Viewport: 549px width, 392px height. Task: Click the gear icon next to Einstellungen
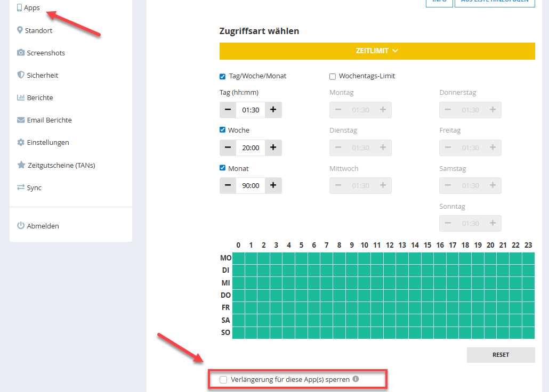[x=21, y=142]
